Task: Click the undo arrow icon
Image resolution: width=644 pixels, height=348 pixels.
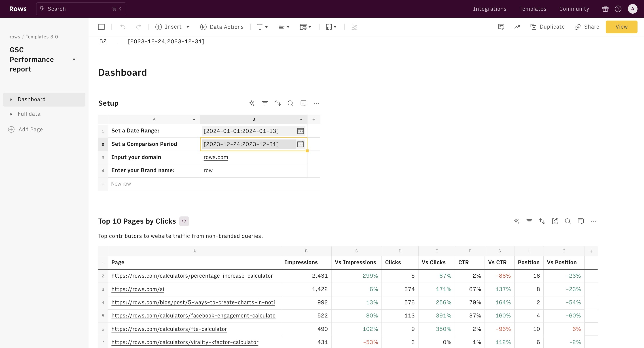Action: (123, 27)
